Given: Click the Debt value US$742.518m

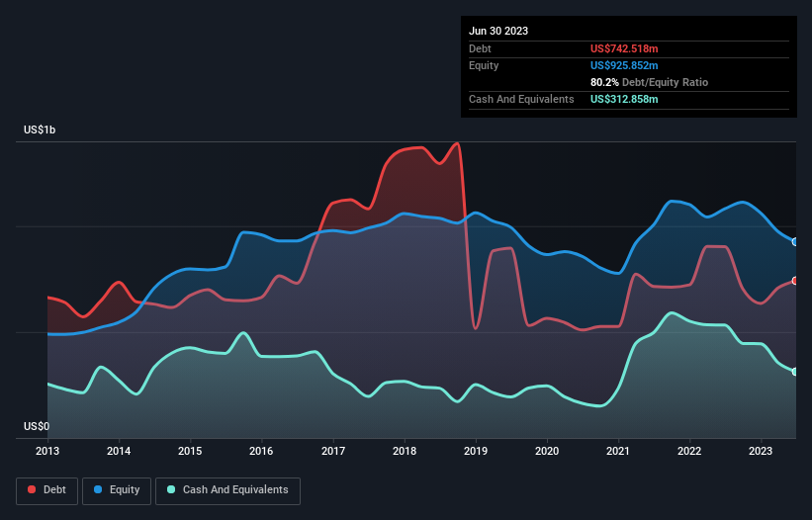Looking at the screenshot, I should click(624, 48).
